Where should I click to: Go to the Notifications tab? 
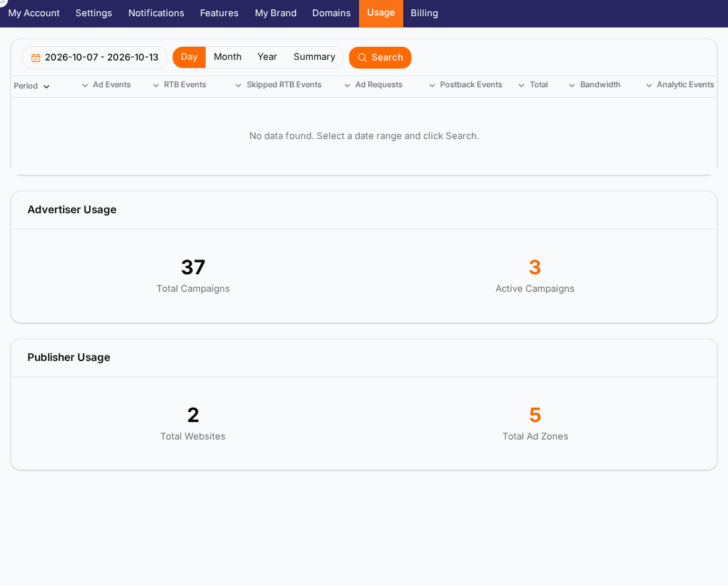pyautogui.click(x=156, y=14)
